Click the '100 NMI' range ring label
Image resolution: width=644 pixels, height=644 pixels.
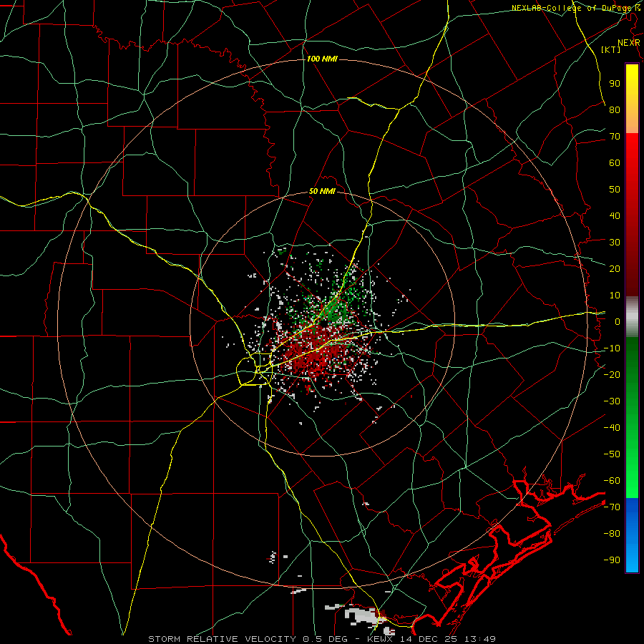click(322, 59)
